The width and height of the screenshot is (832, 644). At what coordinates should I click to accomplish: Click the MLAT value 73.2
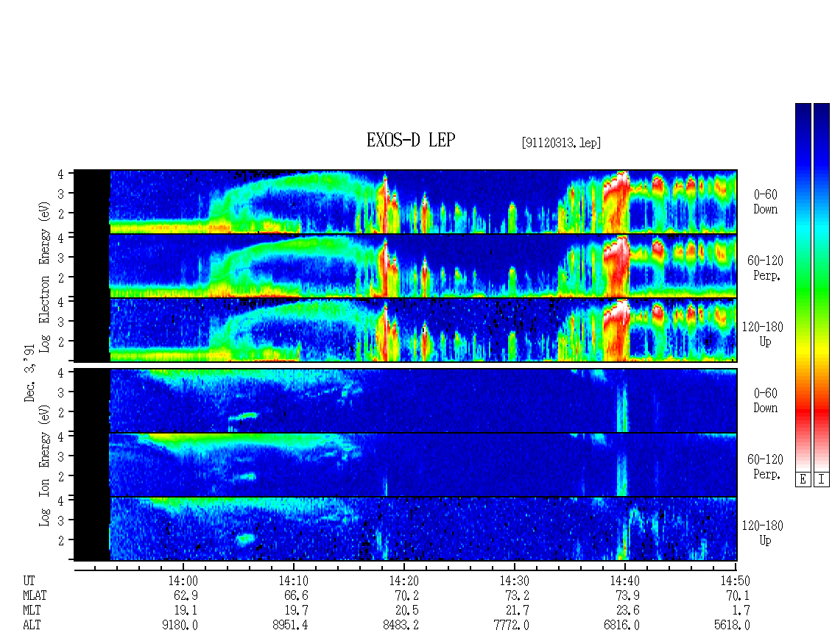click(x=518, y=595)
